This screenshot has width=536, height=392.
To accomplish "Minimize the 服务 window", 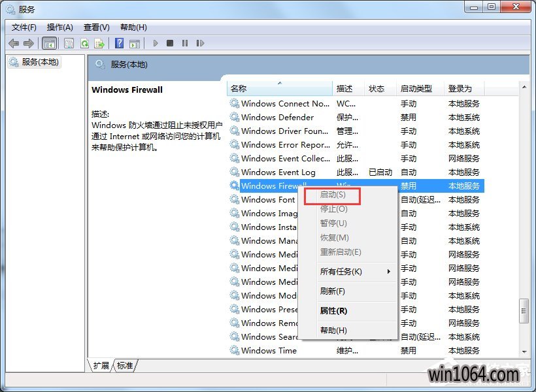I will point(474,7).
